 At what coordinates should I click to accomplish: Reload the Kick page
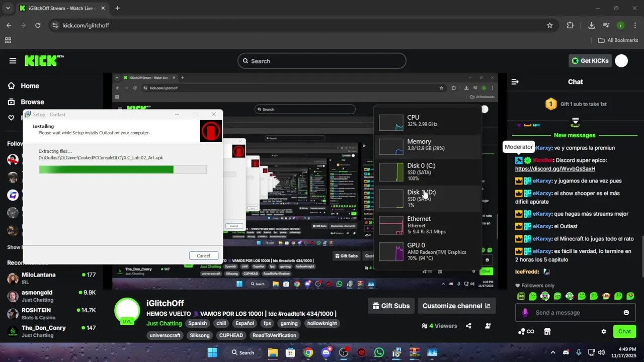38,25
